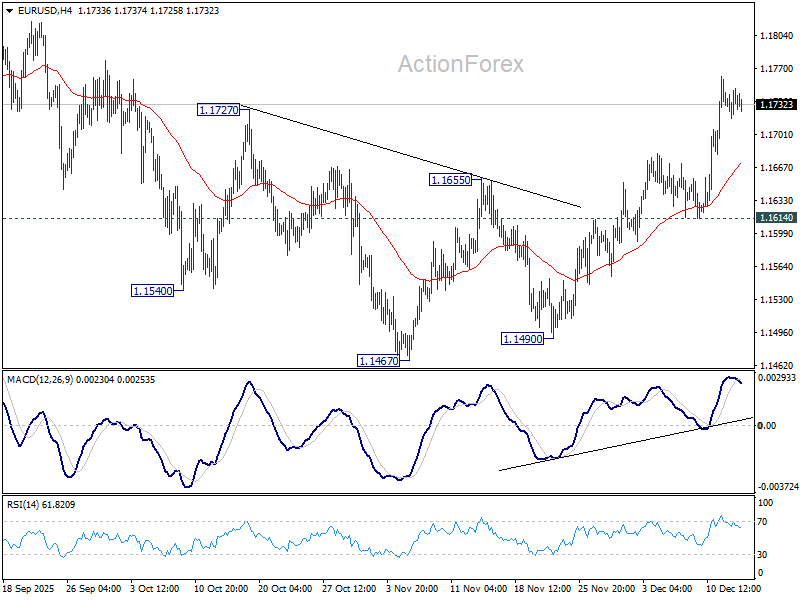
Task: Click the 3 Nov 20:00 time label
Action: coord(412,588)
